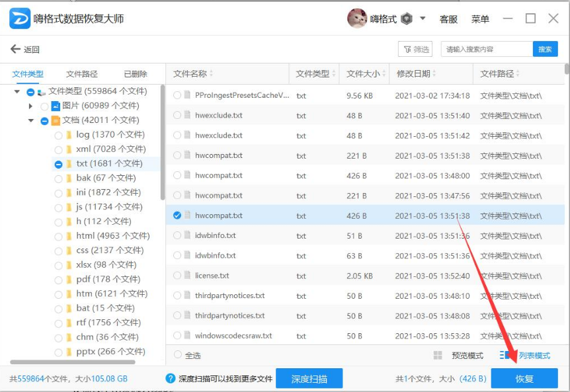This screenshot has height=392, width=570.
Task: Click the blue app logo icon
Action: pos(19,19)
